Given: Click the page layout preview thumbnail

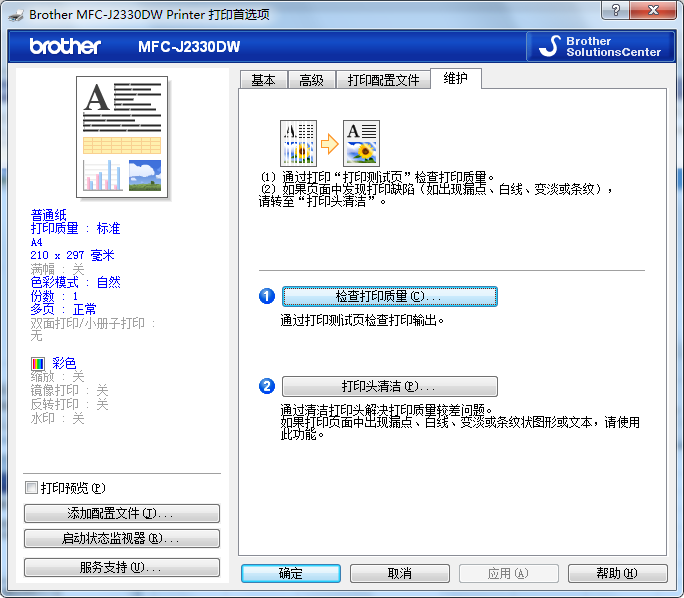Looking at the screenshot, I should point(123,137).
